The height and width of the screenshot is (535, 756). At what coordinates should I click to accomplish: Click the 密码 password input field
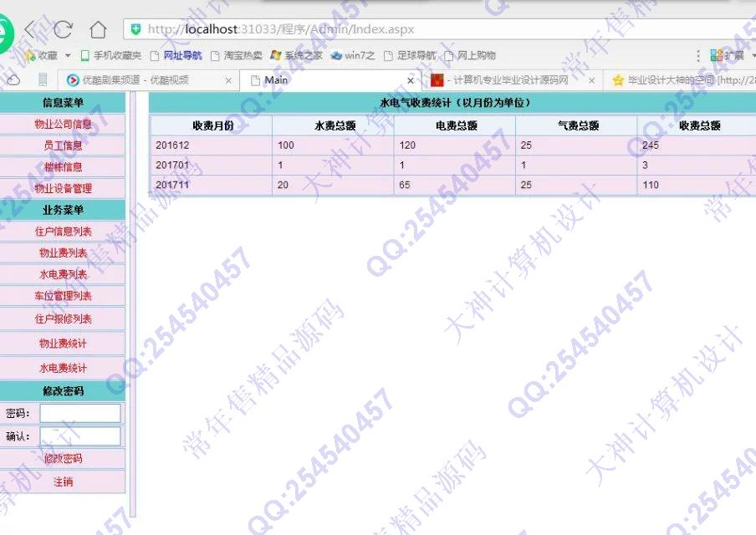tap(80, 413)
